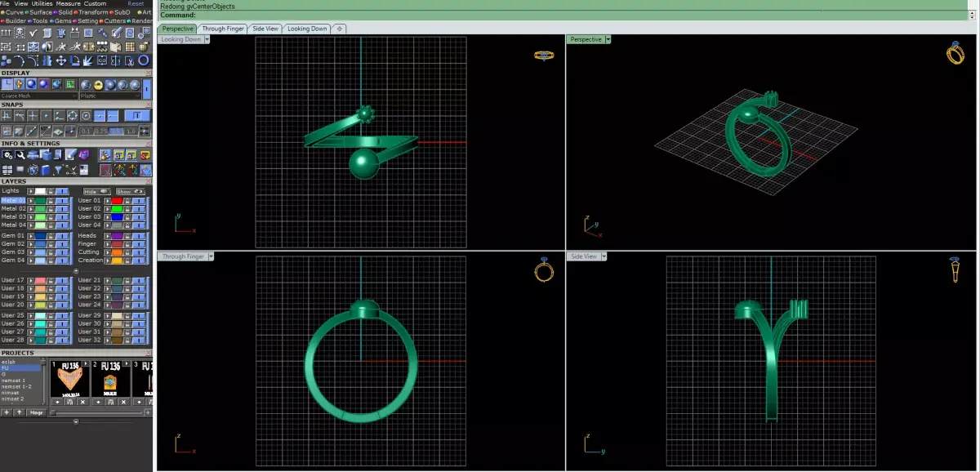Select the four-arrow move tool icon
Image resolution: width=980 pixels, height=472 pixels.
point(61,60)
